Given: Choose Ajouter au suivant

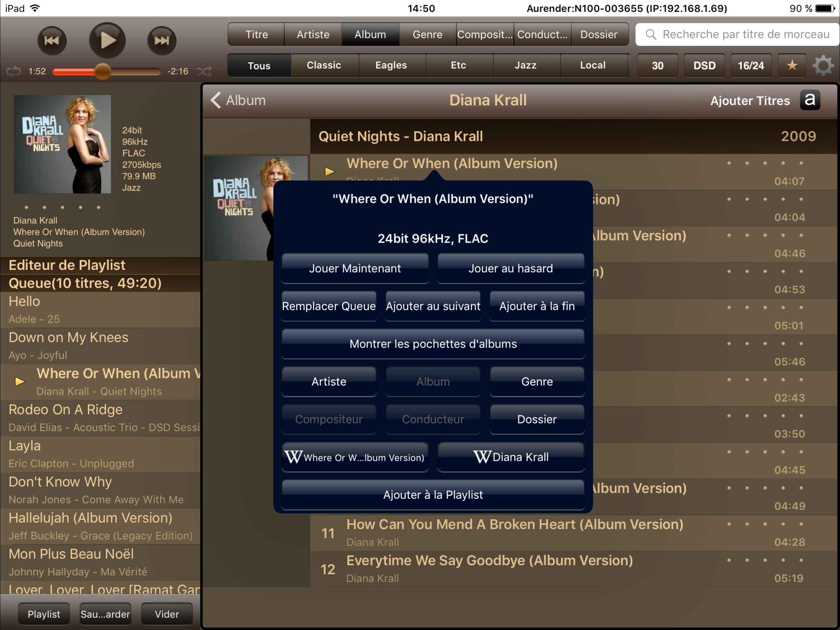Looking at the screenshot, I should (433, 306).
